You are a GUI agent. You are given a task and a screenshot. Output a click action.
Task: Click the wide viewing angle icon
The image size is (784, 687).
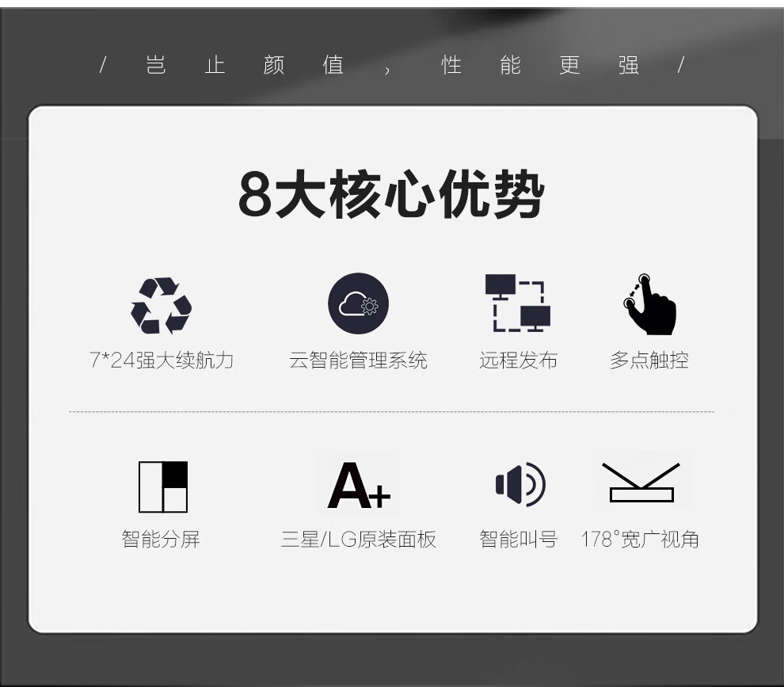point(640,483)
